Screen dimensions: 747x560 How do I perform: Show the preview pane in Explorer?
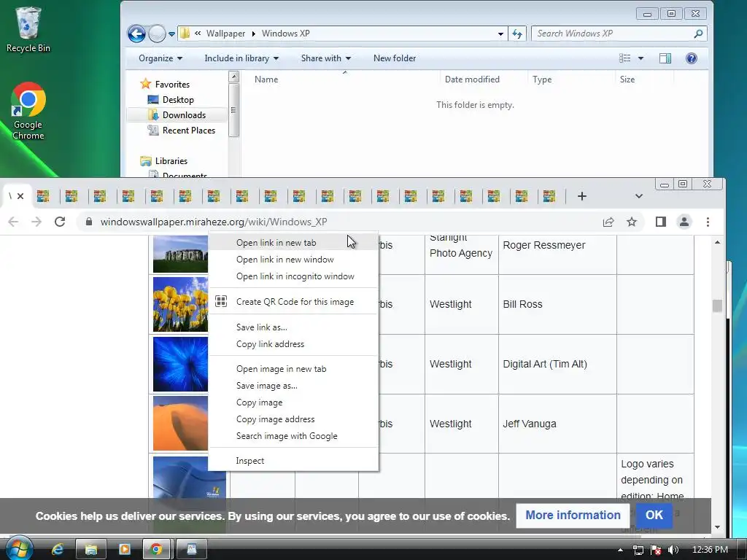(x=665, y=58)
